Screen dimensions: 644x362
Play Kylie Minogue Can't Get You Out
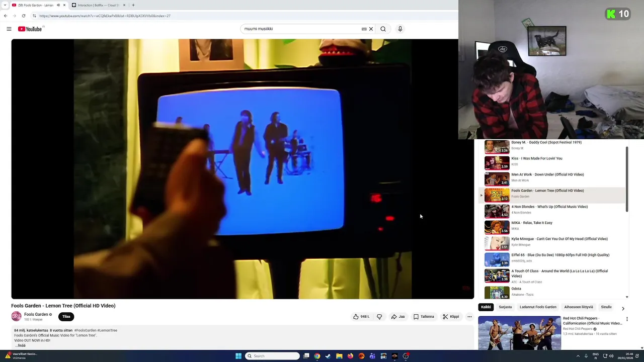coord(551,243)
